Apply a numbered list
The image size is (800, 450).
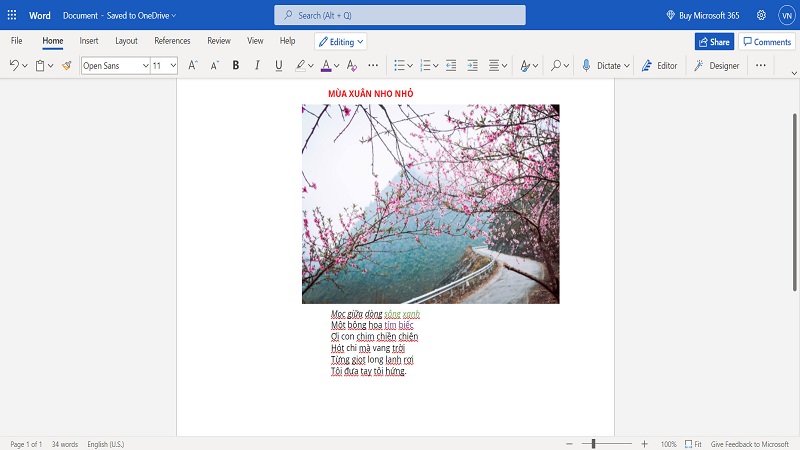[425, 65]
